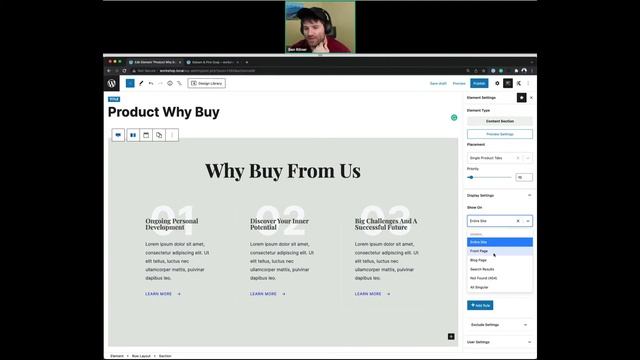Click the Product Why Buy title
Image resolution: width=640 pixels, height=360 pixels.
tap(164, 112)
